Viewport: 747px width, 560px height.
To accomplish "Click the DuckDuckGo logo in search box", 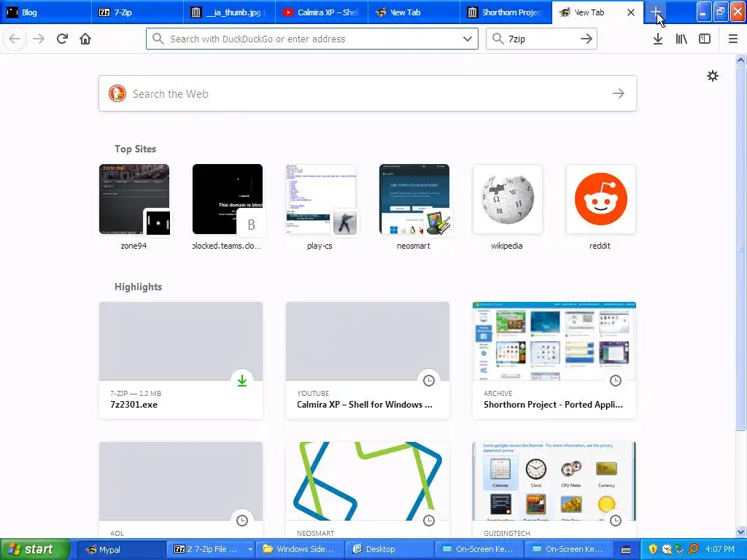I will pyautogui.click(x=117, y=93).
